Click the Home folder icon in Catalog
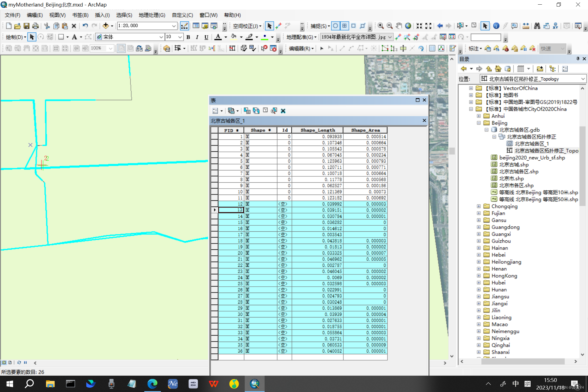Screen dimensions: 588x392 [x=498, y=69]
